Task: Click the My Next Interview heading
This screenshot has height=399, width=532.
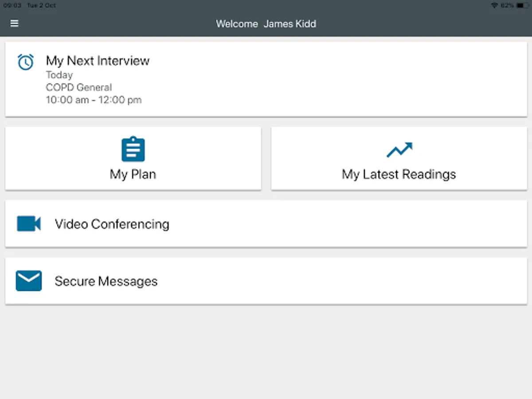Action: click(x=98, y=61)
